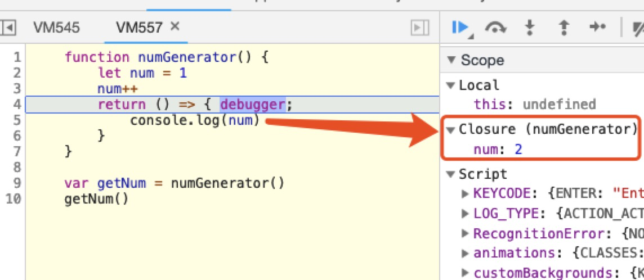
Task: Click 'console.log(num)' in the code
Action: [195, 120]
